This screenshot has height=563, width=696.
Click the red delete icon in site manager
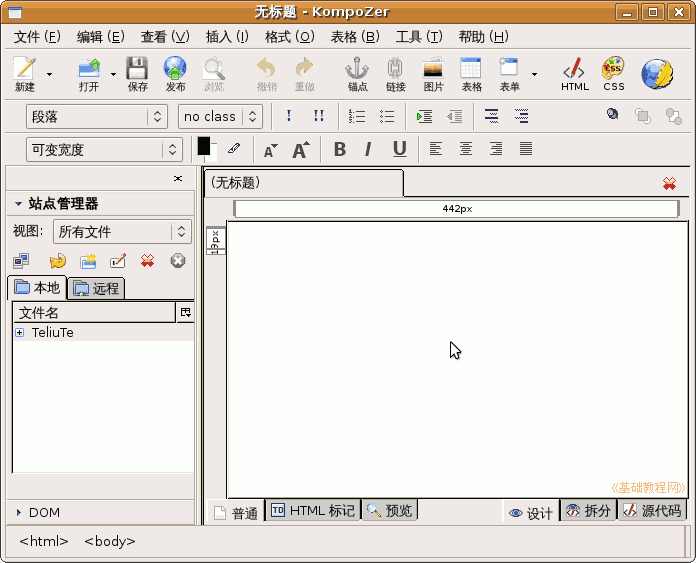(x=148, y=261)
